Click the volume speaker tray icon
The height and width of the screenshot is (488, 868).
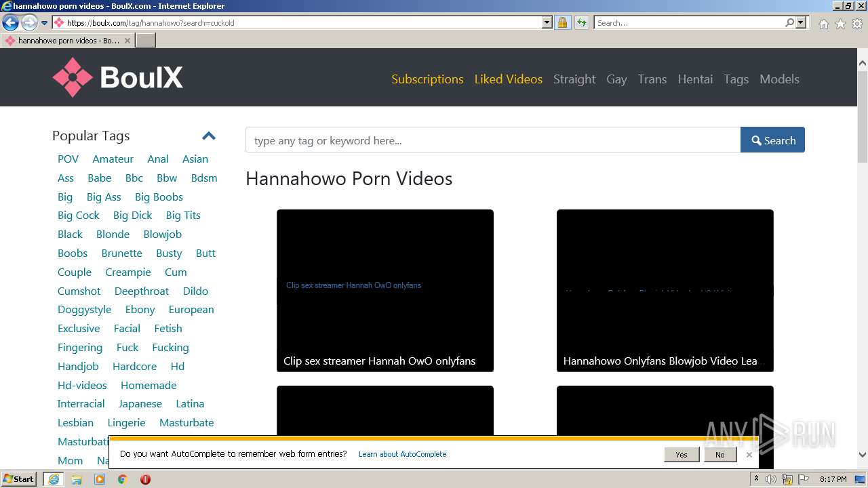click(x=771, y=479)
